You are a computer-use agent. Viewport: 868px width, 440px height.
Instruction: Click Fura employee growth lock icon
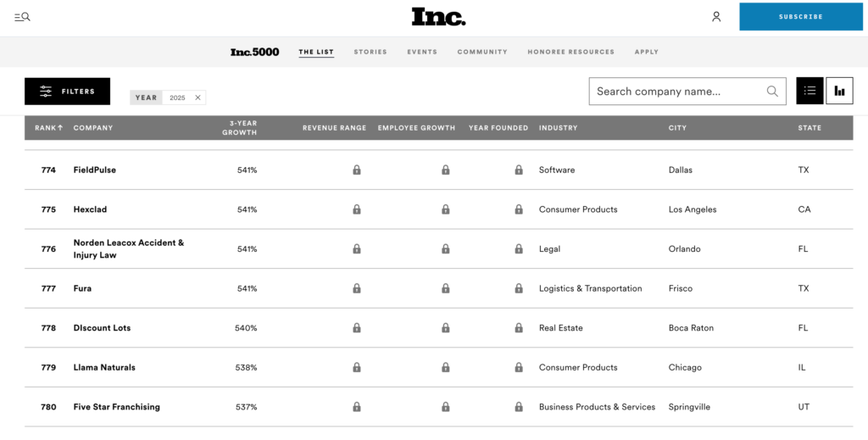pos(446,288)
